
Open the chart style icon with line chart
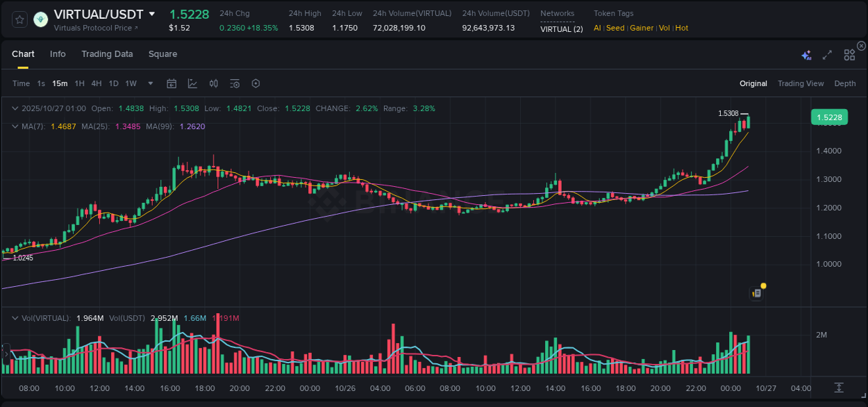pyautogui.click(x=192, y=83)
